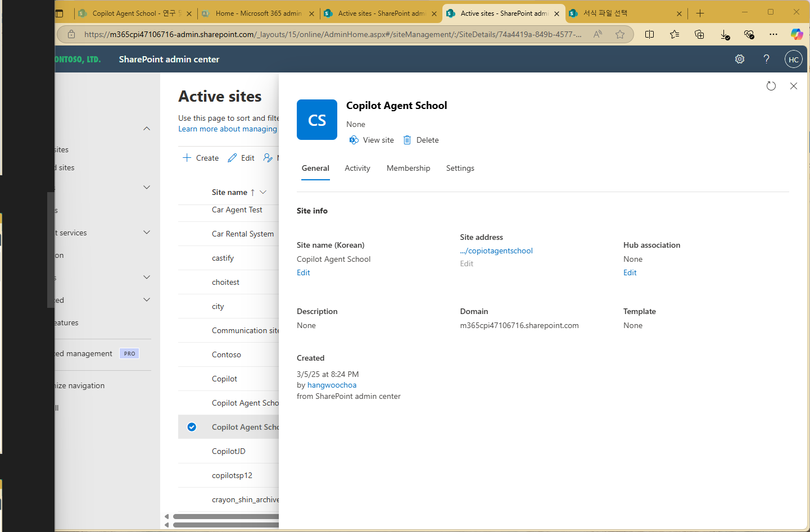This screenshot has width=810, height=532.
Task: Sort by the Site name column header
Action: pyautogui.click(x=229, y=192)
